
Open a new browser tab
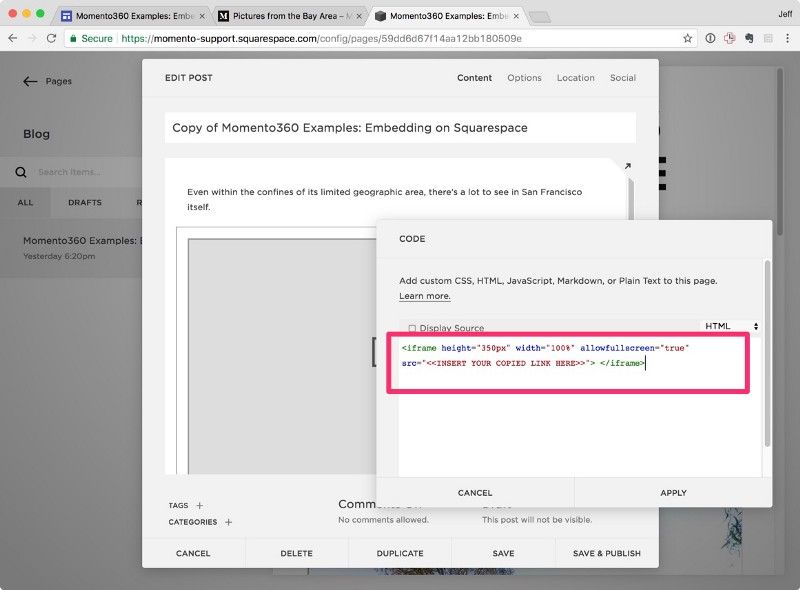tap(540, 17)
